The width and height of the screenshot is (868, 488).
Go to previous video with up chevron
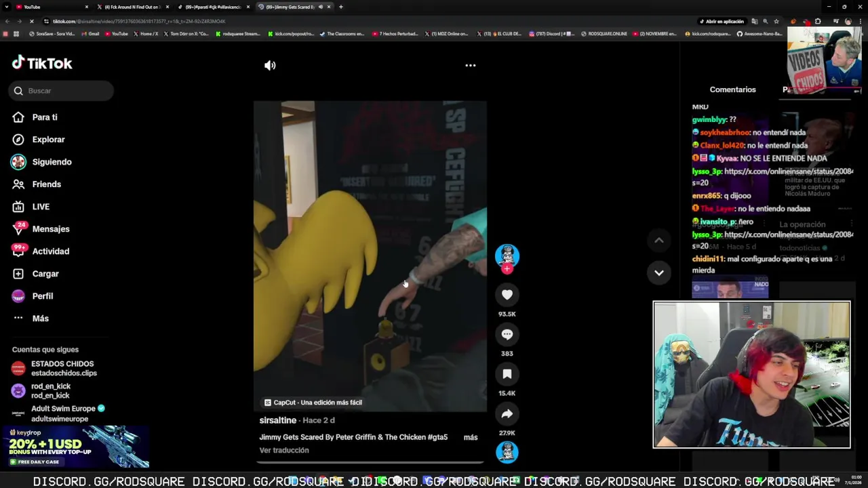click(658, 240)
